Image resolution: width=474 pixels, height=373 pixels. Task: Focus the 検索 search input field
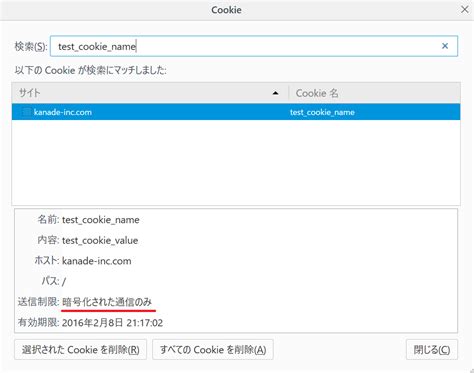pyautogui.click(x=254, y=46)
